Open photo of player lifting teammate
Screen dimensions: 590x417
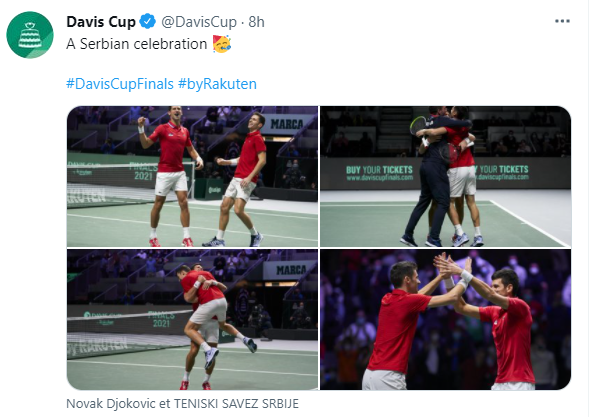[x=192, y=320]
